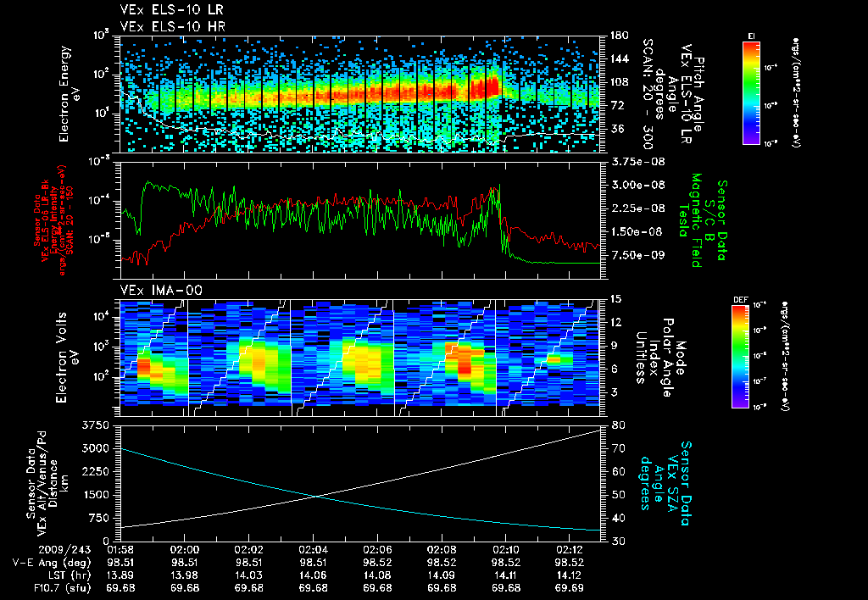Click the '02:06' time tick label
This screenshot has width=868, height=600.
pyautogui.click(x=377, y=550)
